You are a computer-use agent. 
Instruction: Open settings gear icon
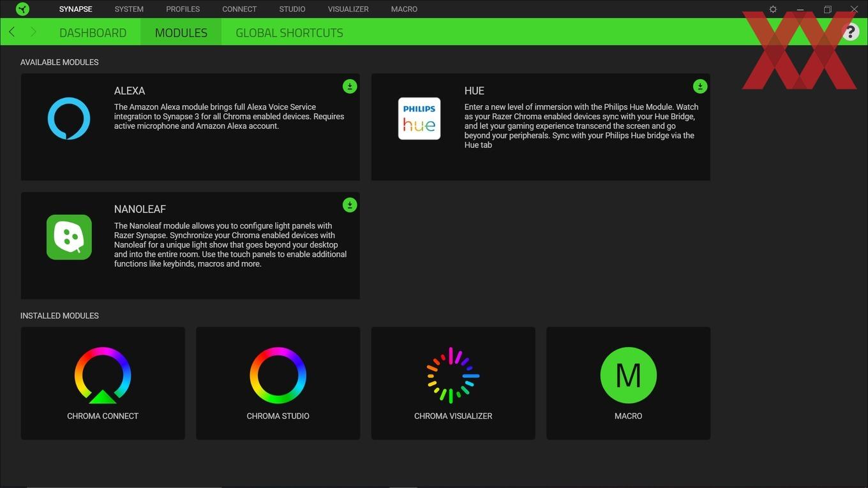pyautogui.click(x=773, y=10)
